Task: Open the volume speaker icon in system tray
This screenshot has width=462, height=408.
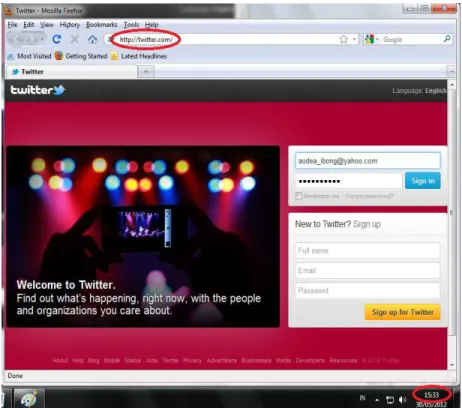Action: (x=403, y=399)
